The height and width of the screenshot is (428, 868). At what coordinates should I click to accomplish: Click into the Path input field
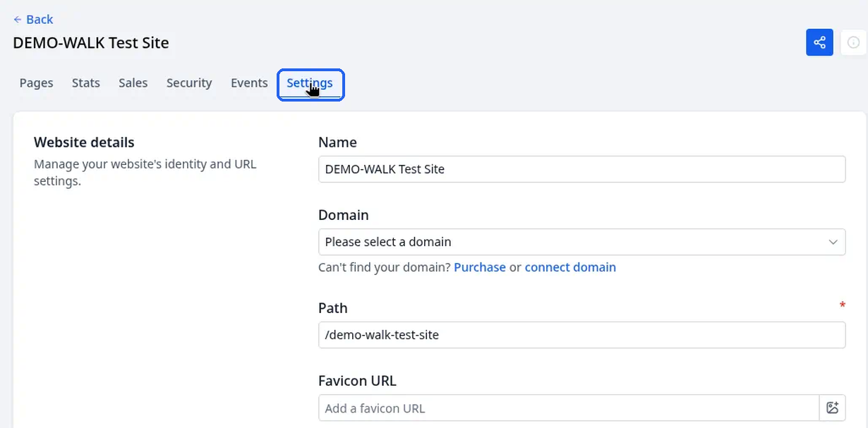tap(581, 335)
